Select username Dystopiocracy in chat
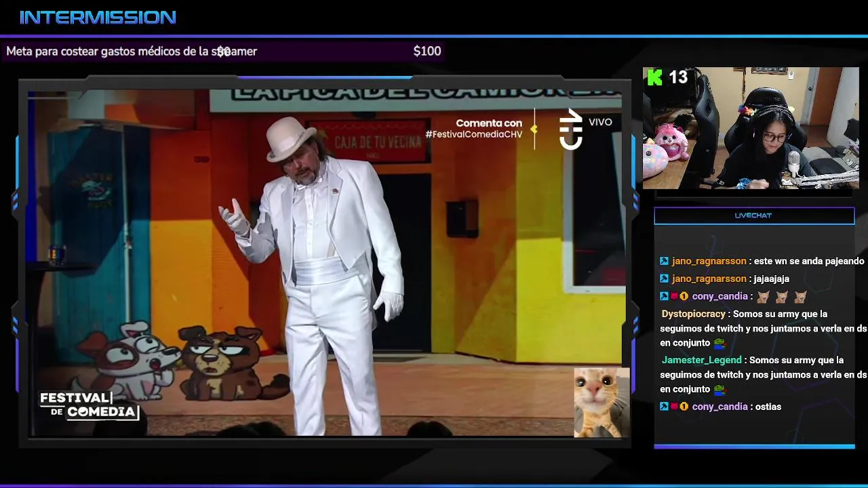 tap(693, 314)
